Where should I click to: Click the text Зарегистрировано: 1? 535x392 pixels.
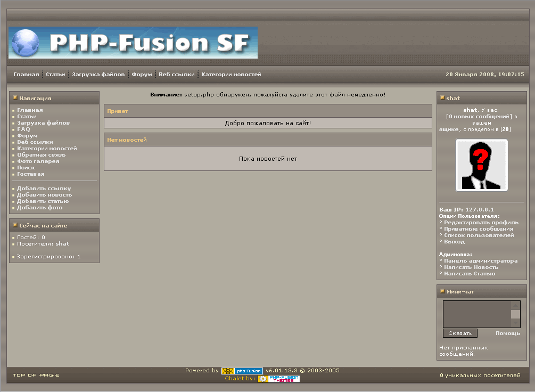[x=49, y=257]
